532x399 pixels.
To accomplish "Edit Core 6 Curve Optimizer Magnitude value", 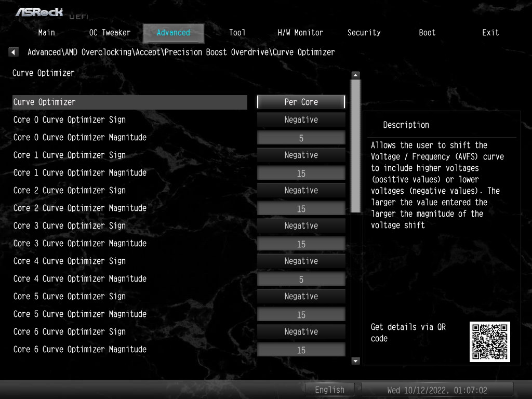I will coord(301,350).
